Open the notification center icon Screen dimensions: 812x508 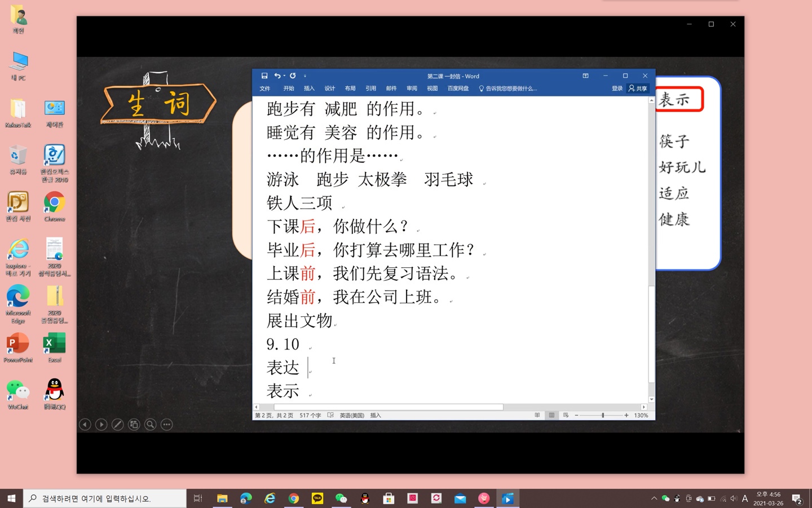(x=797, y=498)
